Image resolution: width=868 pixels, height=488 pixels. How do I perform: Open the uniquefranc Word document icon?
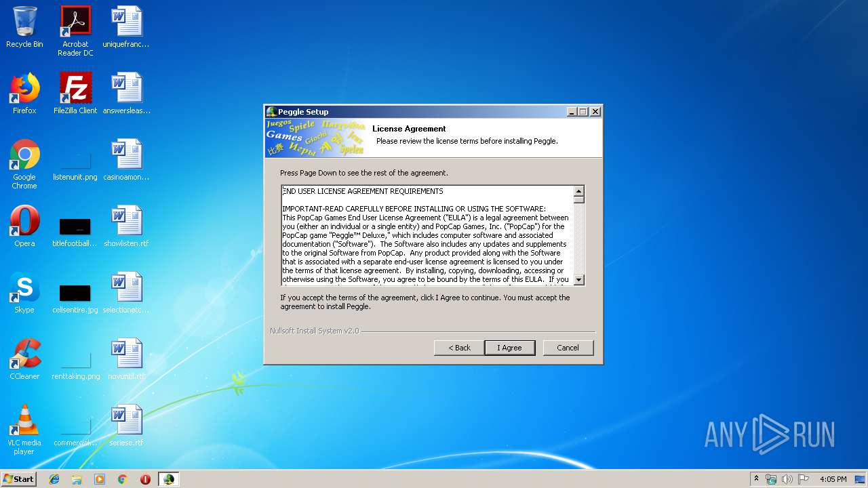tap(126, 27)
